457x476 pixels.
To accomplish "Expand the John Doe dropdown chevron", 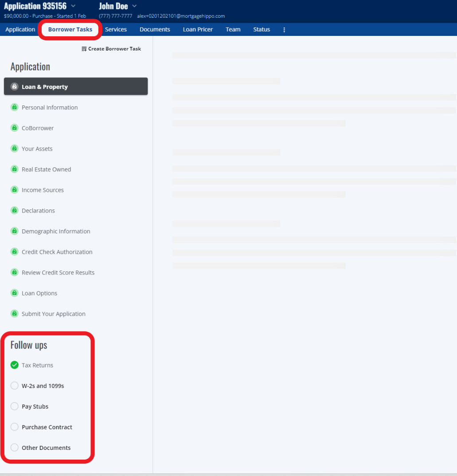I will click(x=134, y=6).
